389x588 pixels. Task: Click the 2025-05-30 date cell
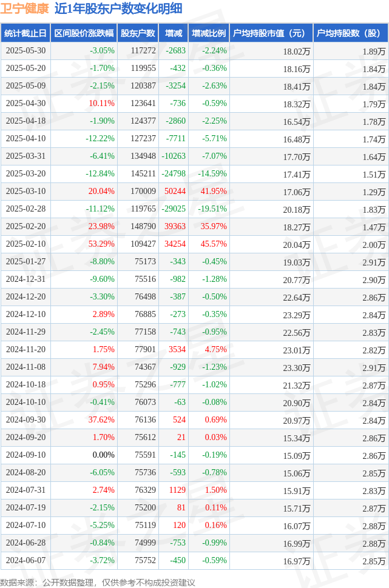26,51
